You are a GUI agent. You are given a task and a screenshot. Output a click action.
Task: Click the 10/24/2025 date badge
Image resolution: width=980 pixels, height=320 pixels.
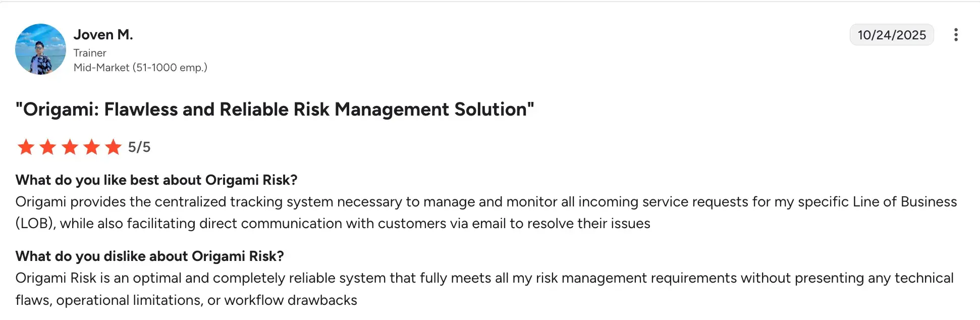[x=891, y=35]
